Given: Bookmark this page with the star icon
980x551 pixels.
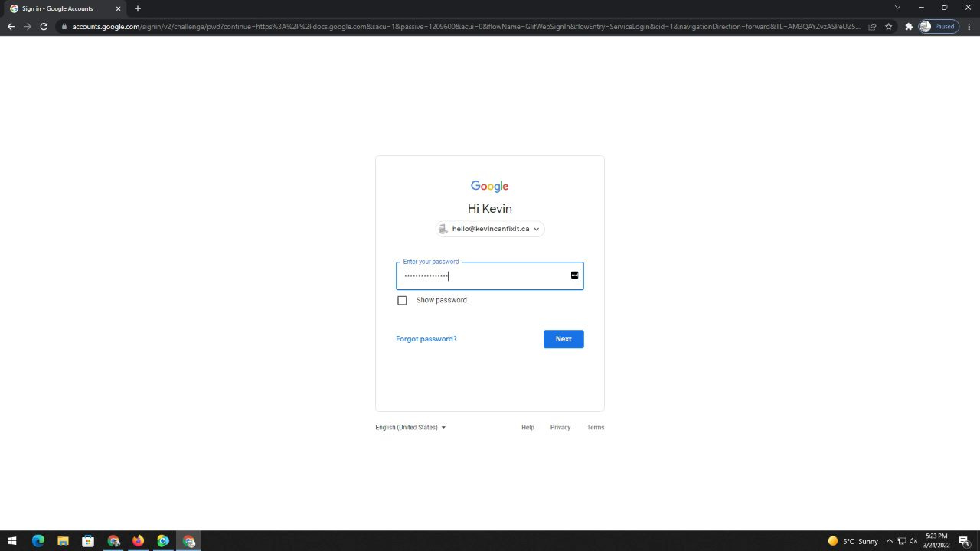Looking at the screenshot, I should [x=888, y=26].
